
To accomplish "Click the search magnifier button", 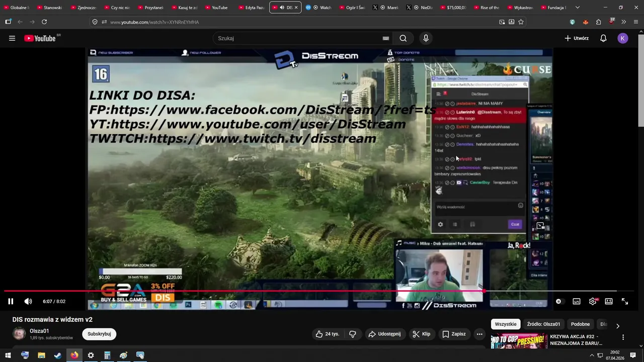I will (x=403, y=38).
